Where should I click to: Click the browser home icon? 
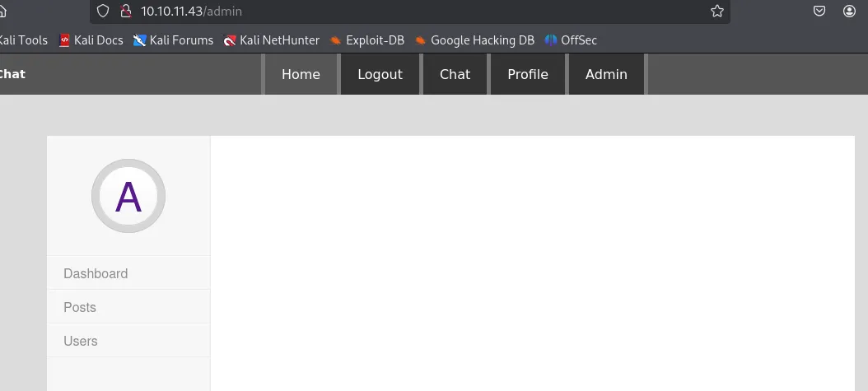click(2, 11)
